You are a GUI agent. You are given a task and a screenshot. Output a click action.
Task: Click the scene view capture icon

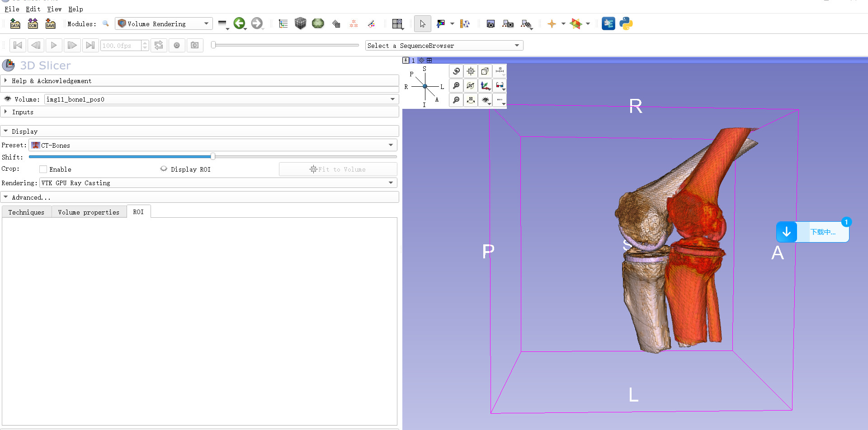point(508,23)
